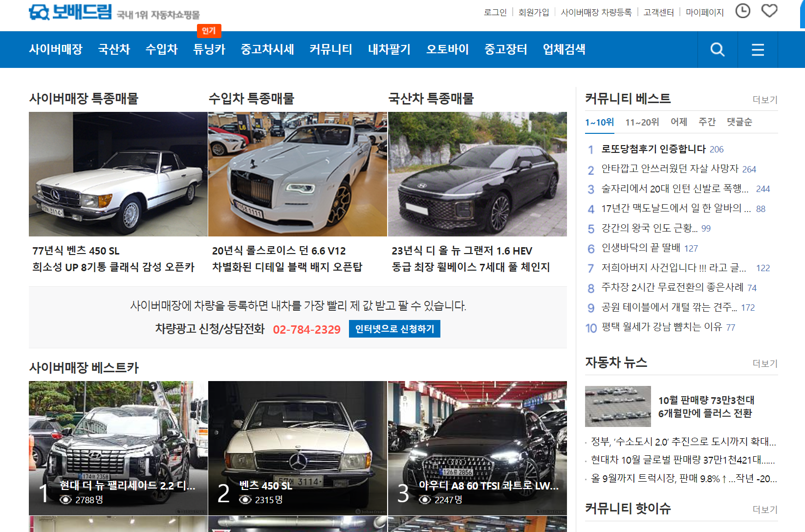Click 회원가입 link
The width and height of the screenshot is (805, 532).
(534, 12)
